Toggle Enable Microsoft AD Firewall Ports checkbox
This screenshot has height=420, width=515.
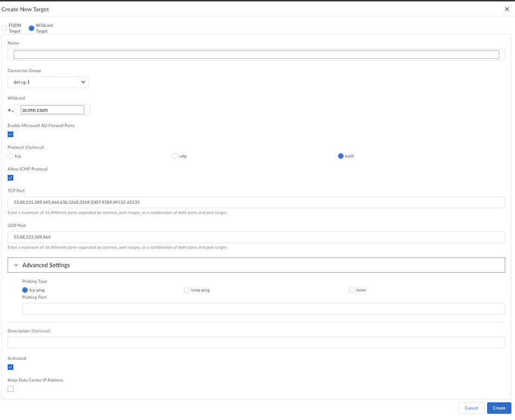click(10, 134)
